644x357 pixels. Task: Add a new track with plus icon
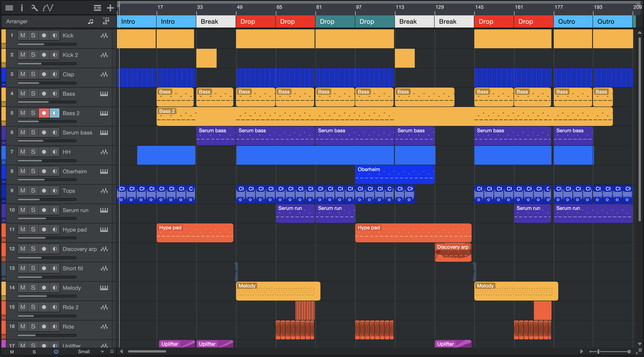(x=110, y=8)
